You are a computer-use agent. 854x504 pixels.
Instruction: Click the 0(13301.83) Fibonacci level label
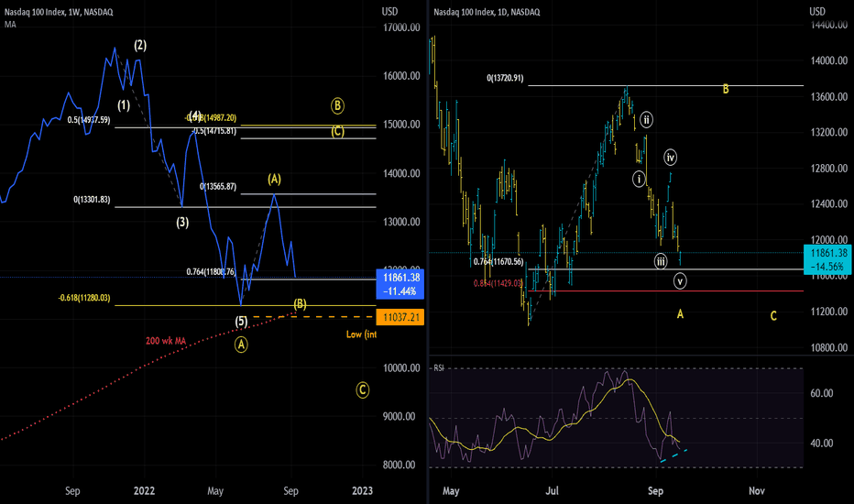(x=92, y=200)
